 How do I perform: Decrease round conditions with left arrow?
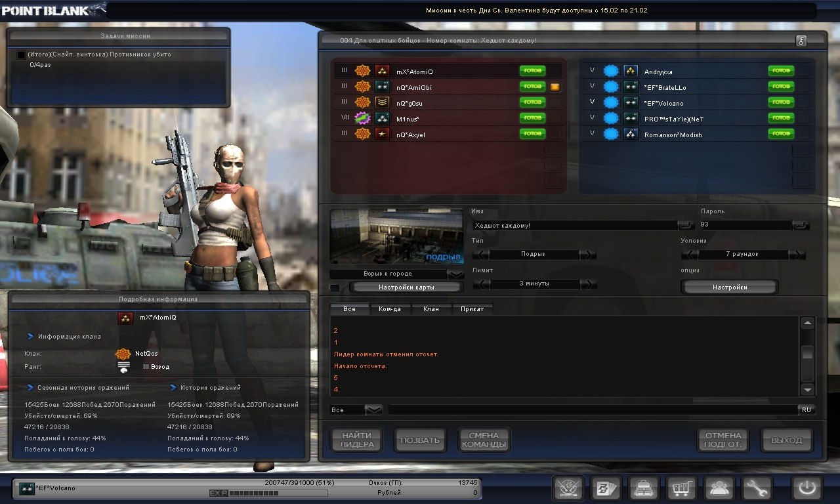tap(690, 255)
